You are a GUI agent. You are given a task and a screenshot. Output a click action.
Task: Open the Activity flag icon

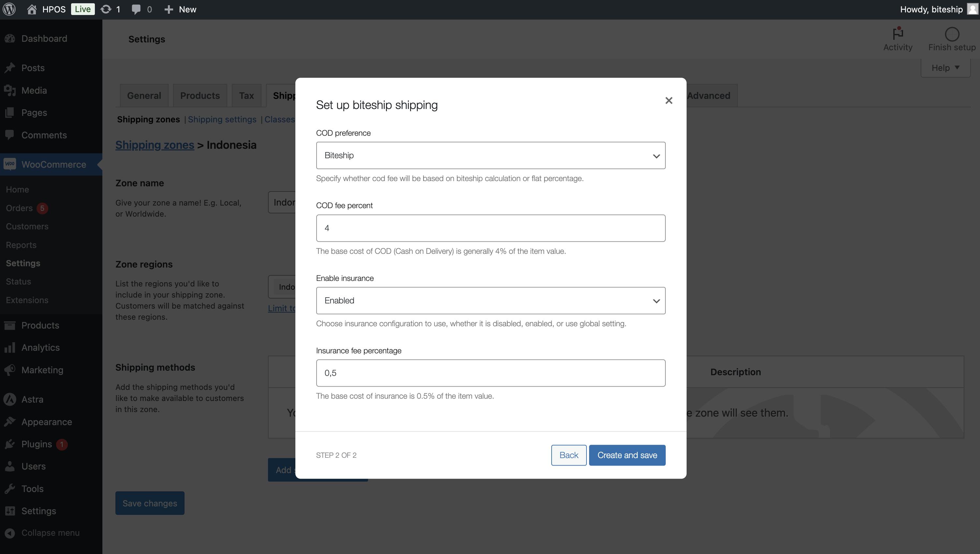[x=898, y=34]
